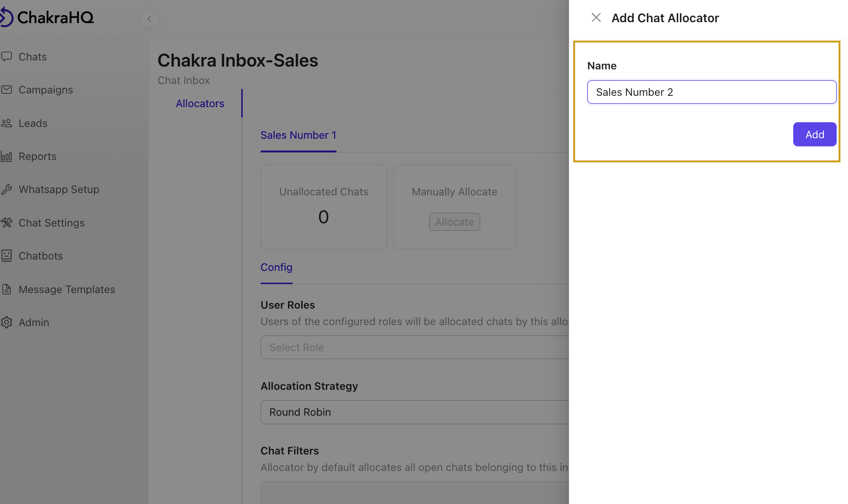Select the Sales Number 1 tab
This screenshot has height=504, width=848.
298,135
